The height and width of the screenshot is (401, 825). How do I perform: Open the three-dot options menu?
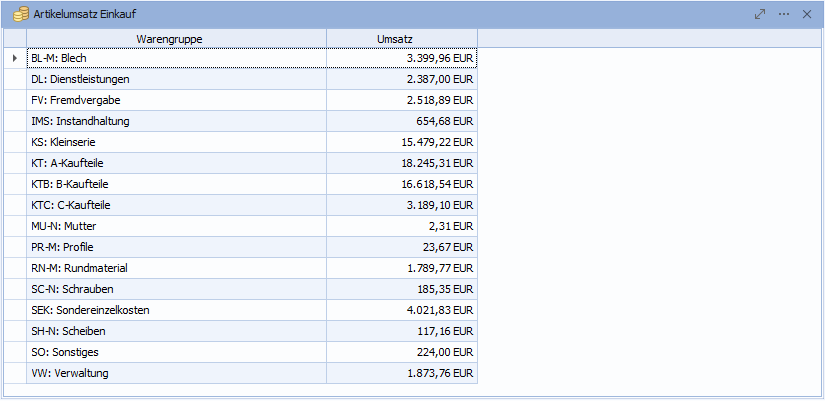point(784,14)
